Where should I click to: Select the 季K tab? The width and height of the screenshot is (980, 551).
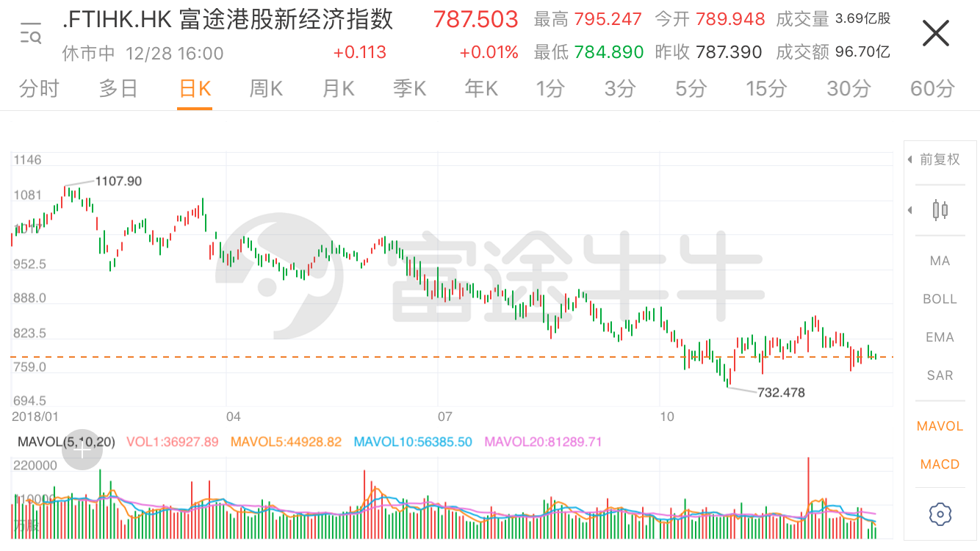coord(409,89)
